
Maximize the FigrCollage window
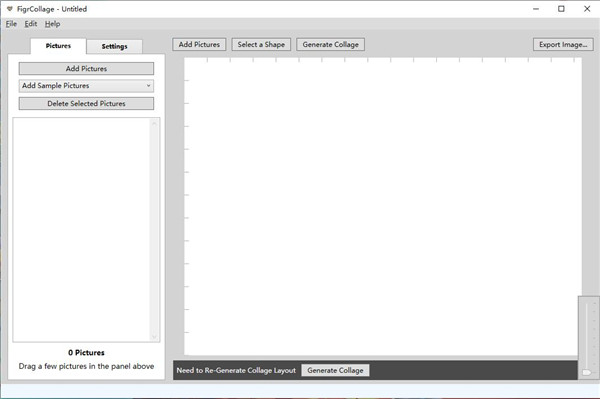coord(561,9)
